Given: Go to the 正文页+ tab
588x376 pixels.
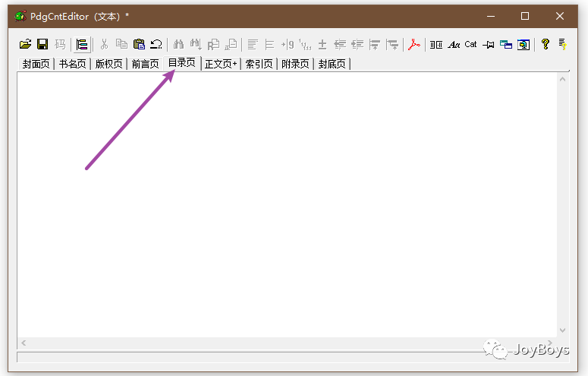Looking at the screenshot, I should pyautogui.click(x=221, y=64).
